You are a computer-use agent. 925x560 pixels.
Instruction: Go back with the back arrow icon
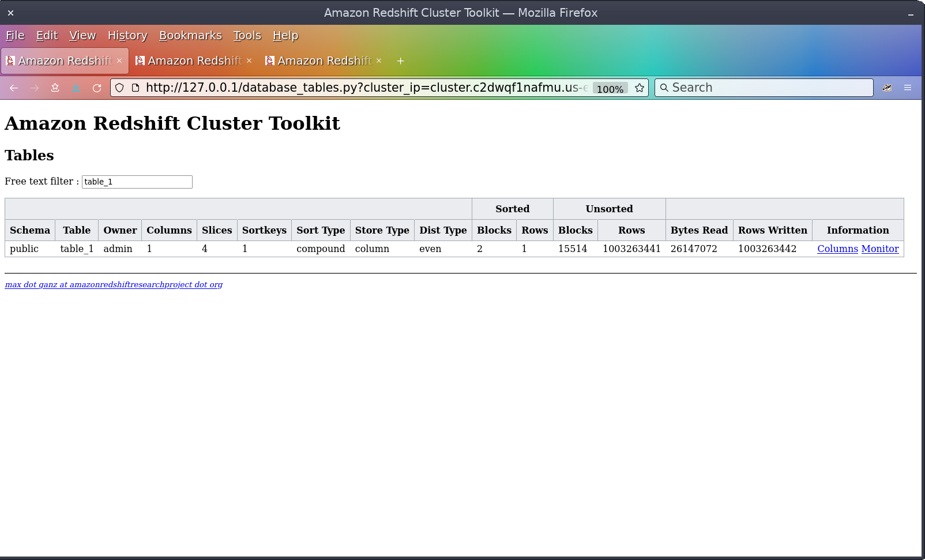click(x=14, y=88)
